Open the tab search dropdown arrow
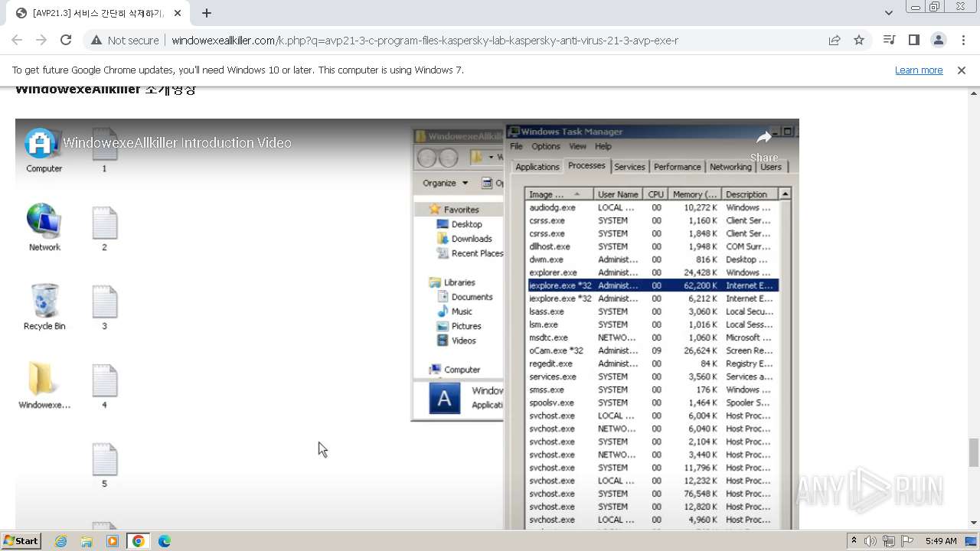This screenshot has height=551, width=980. click(x=888, y=13)
